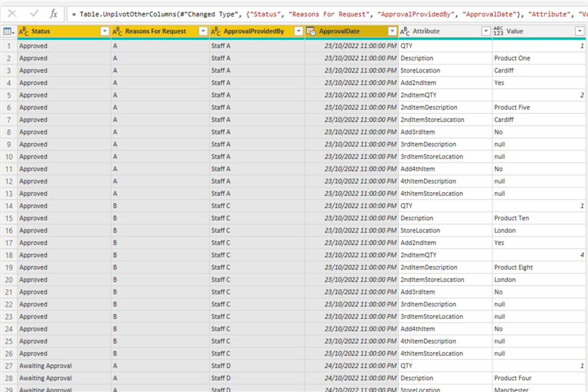
Task: Open the Status column filter dropdown
Action: [x=105, y=31]
